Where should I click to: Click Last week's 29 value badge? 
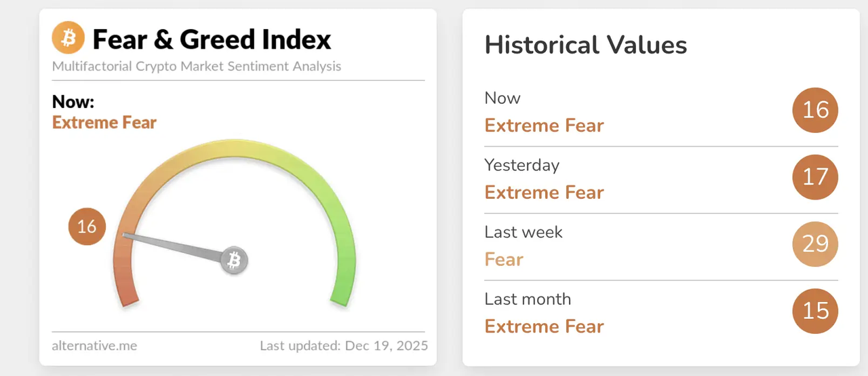point(815,244)
